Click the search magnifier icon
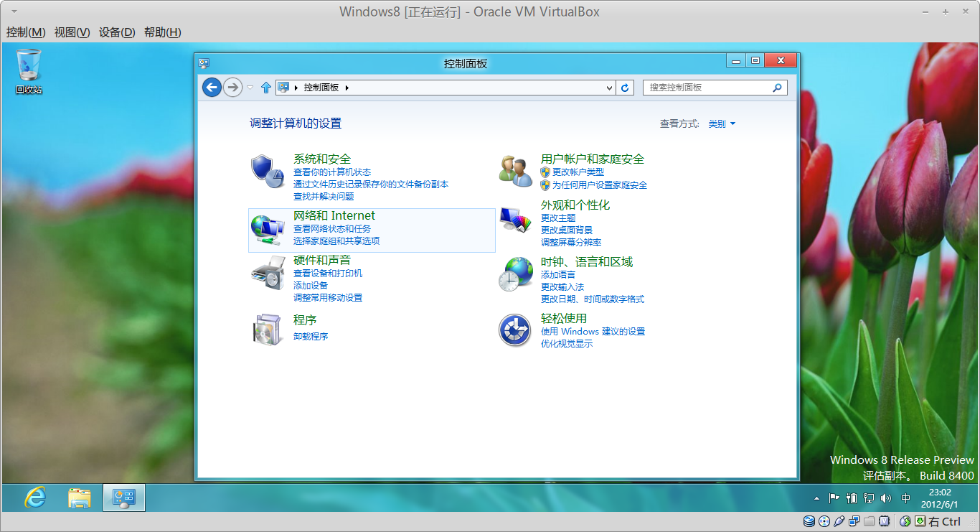Image resolution: width=980 pixels, height=532 pixels. click(777, 88)
